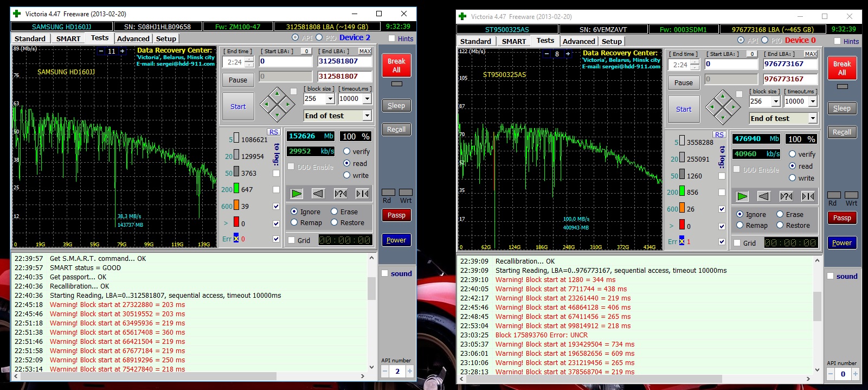Image resolution: width=868 pixels, height=390 pixels.
Task: Select verify radio in Samsung window
Action: [347, 151]
